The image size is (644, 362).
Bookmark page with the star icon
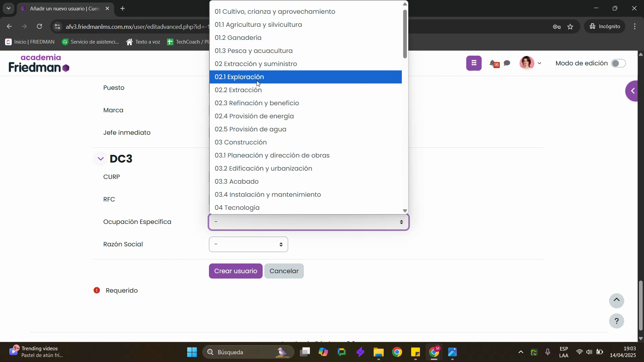coord(571,26)
